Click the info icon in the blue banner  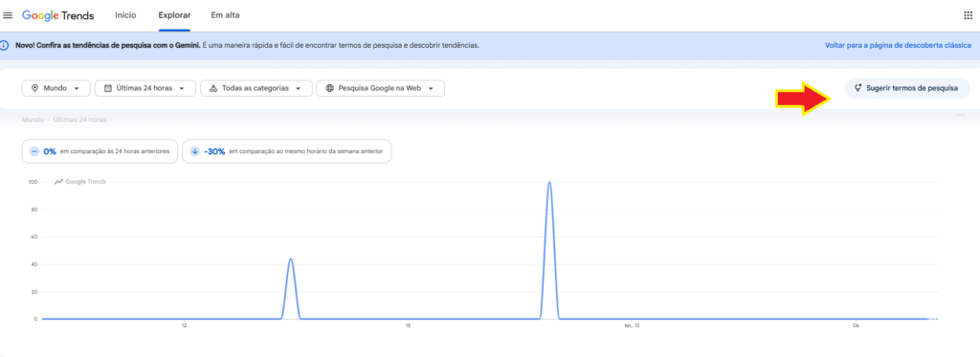click(x=5, y=46)
